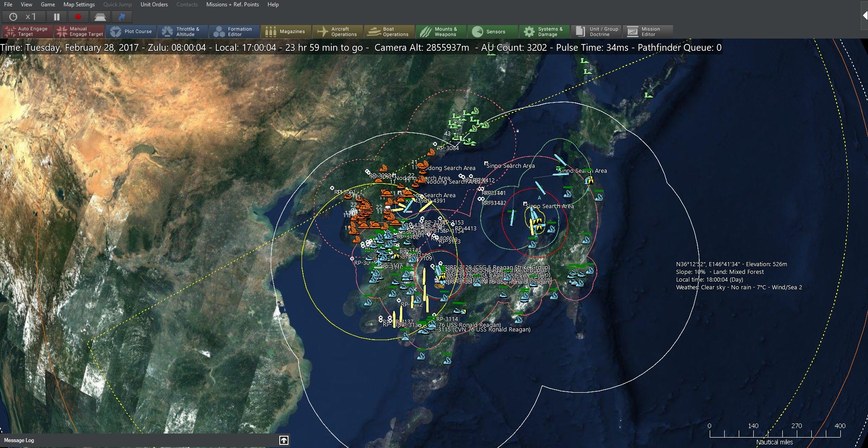Open the Mounts & Weapons panel
The height and width of the screenshot is (448, 868).
441,31
